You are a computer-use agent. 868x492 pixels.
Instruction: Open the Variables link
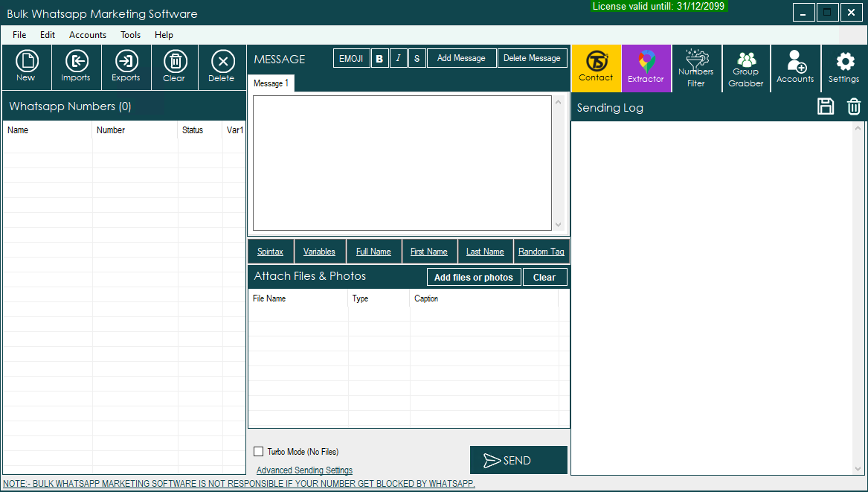click(x=319, y=252)
